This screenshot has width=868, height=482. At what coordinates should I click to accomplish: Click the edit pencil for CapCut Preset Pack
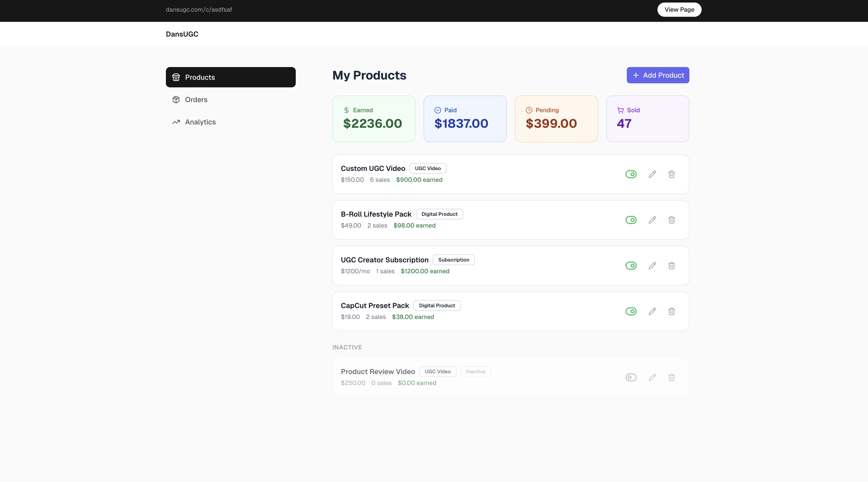[x=652, y=311]
